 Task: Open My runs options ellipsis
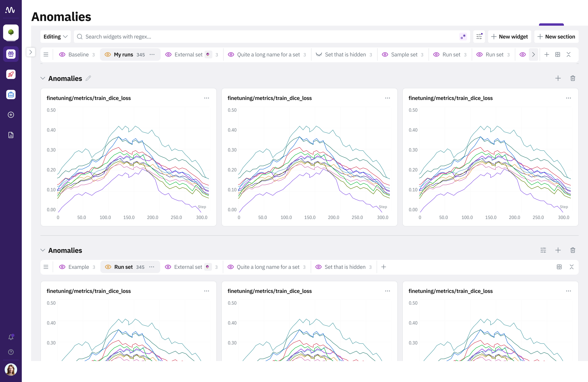(x=152, y=55)
